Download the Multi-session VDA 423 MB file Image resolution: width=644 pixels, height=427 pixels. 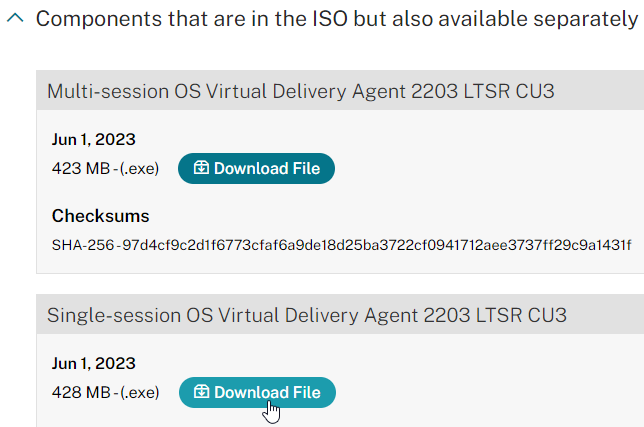pos(256,168)
